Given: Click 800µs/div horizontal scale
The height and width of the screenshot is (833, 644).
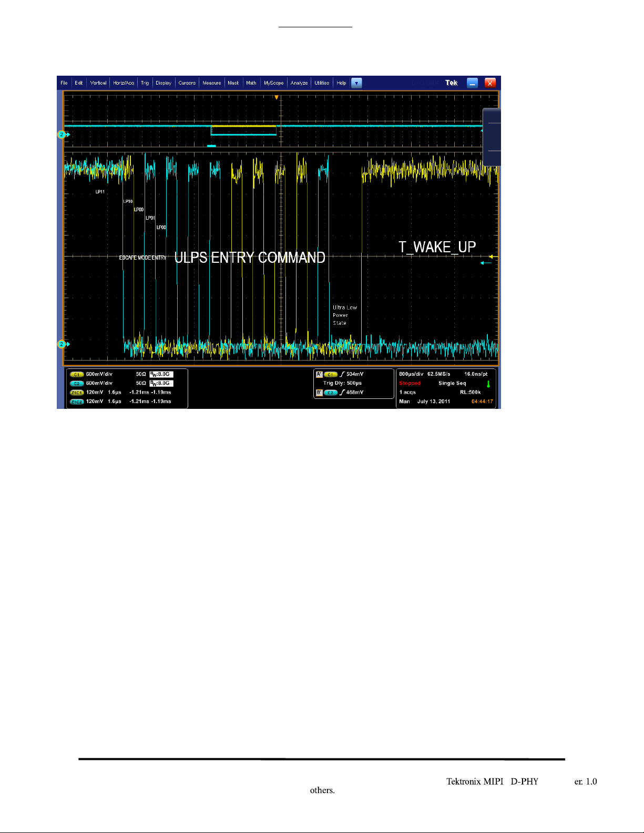Looking at the screenshot, I should (x=411, y=374).
